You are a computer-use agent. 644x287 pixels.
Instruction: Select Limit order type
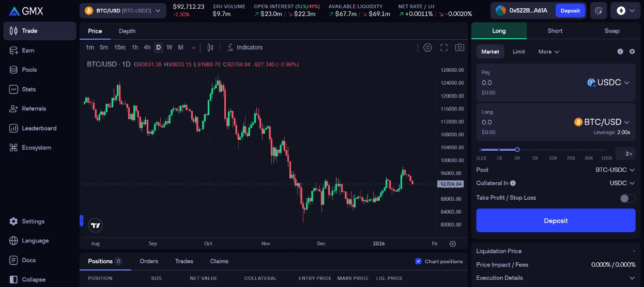coord(519,52)
